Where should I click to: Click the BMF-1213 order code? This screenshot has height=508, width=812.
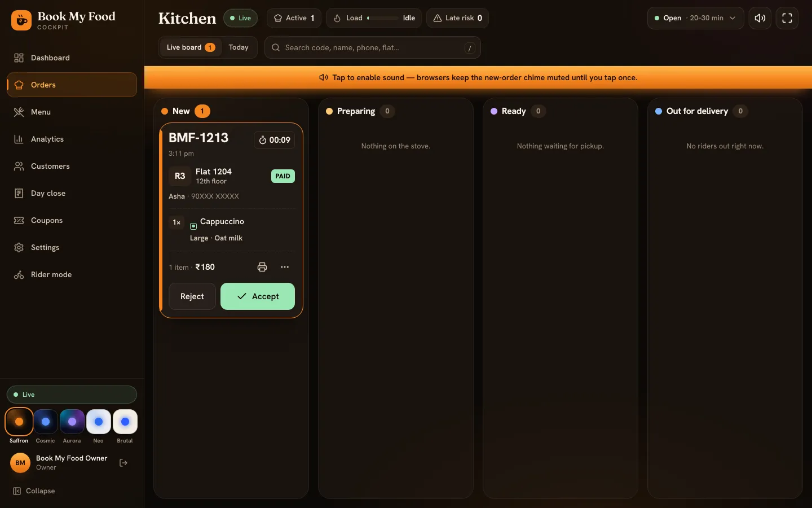[x=198, y=138]
